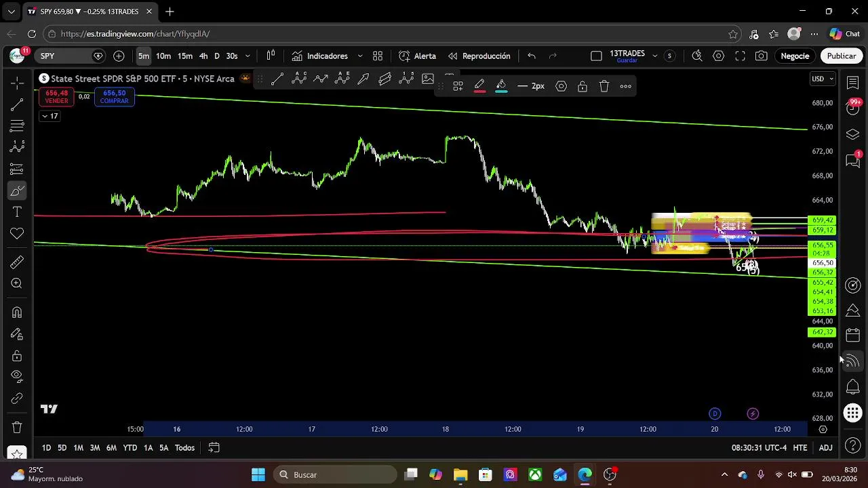Toggle lock on the selected drawing
Viewport: 868px width, 488px height.
click(x=583, y=86)
